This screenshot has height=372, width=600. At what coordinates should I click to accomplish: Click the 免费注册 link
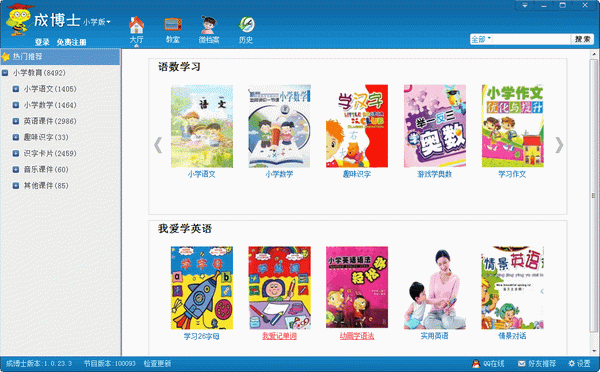point(72,42)
